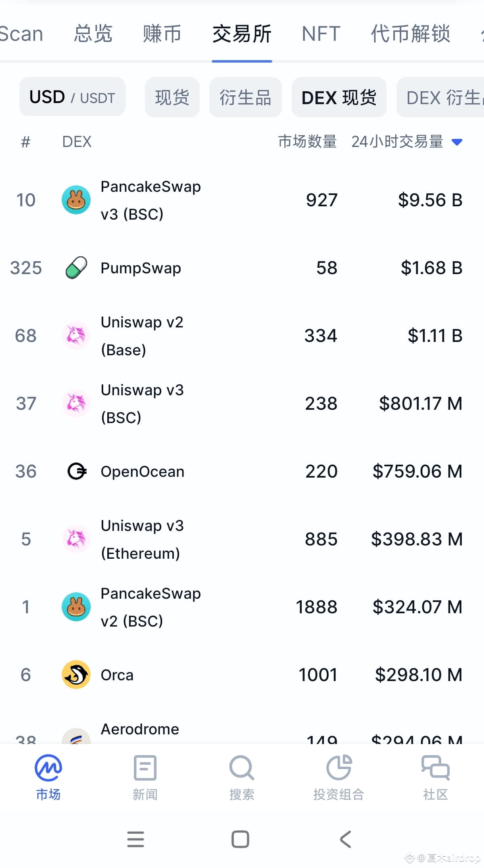
Task: Sort by the # rank column header
Action: click(25, 142)
